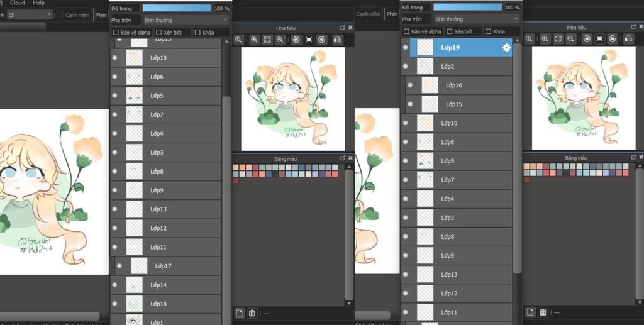644x325 pixels.
Task: Open settings gear on layer Lớp19
Action: (506, 48)
